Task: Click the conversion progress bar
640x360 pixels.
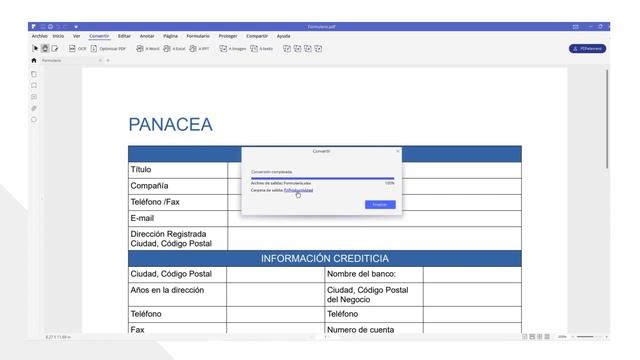Action: (x=322, y=178)
